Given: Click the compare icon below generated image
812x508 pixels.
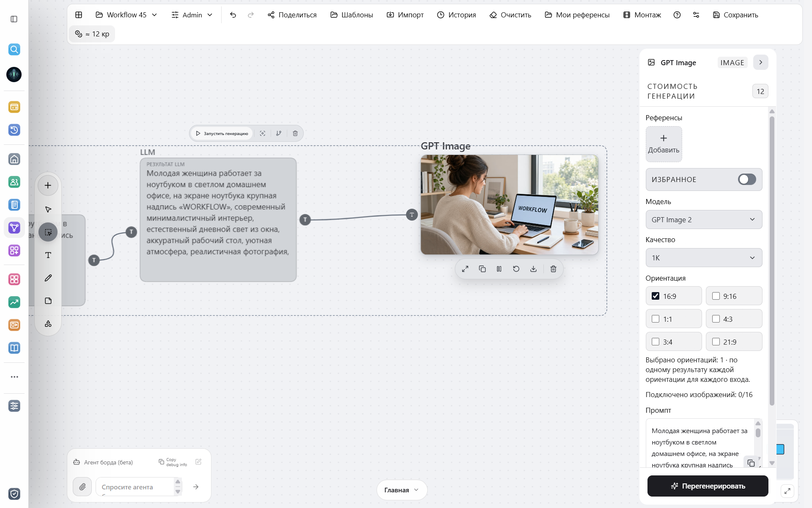Looking at the screenshot, I should coord(499,269).
